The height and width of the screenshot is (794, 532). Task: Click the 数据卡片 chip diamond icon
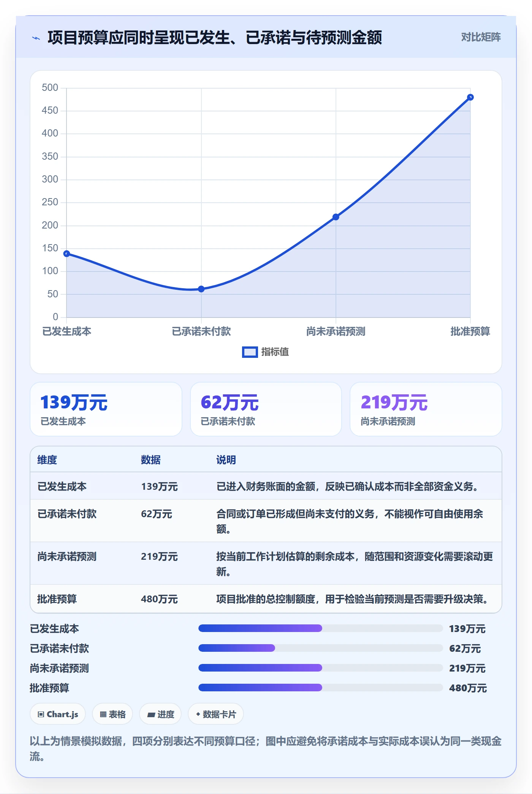(198, 715)
